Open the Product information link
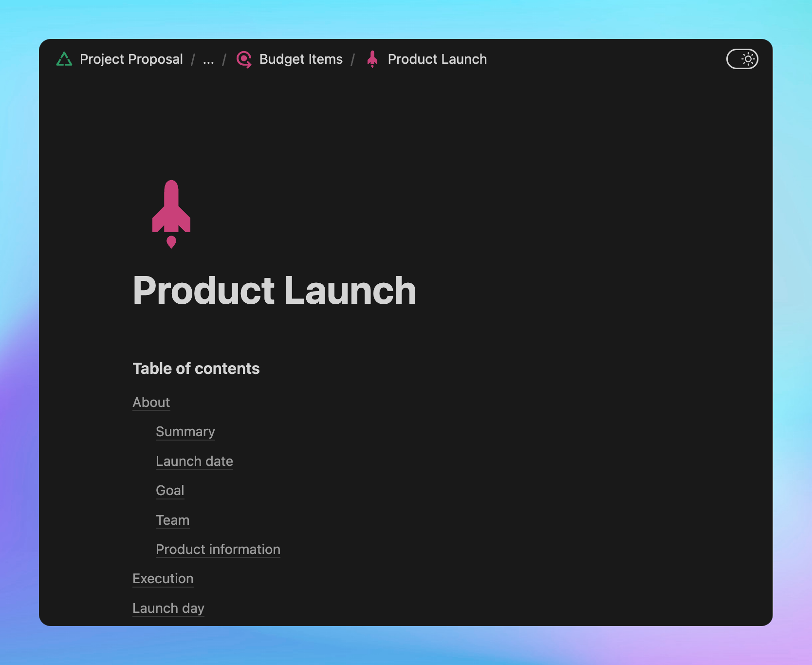This screenshot has width=812, height=665. [x=218, y=549]
